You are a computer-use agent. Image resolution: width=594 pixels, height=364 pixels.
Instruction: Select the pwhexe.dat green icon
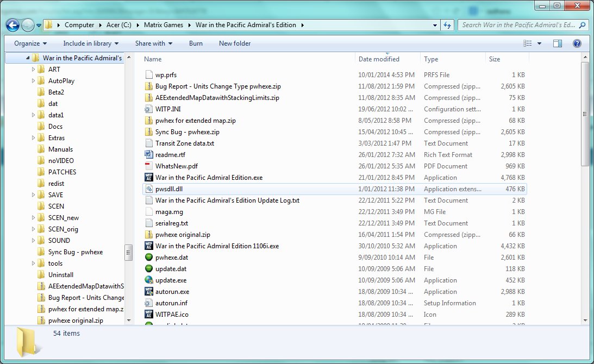pyautogui.click(x=149, y=257)
